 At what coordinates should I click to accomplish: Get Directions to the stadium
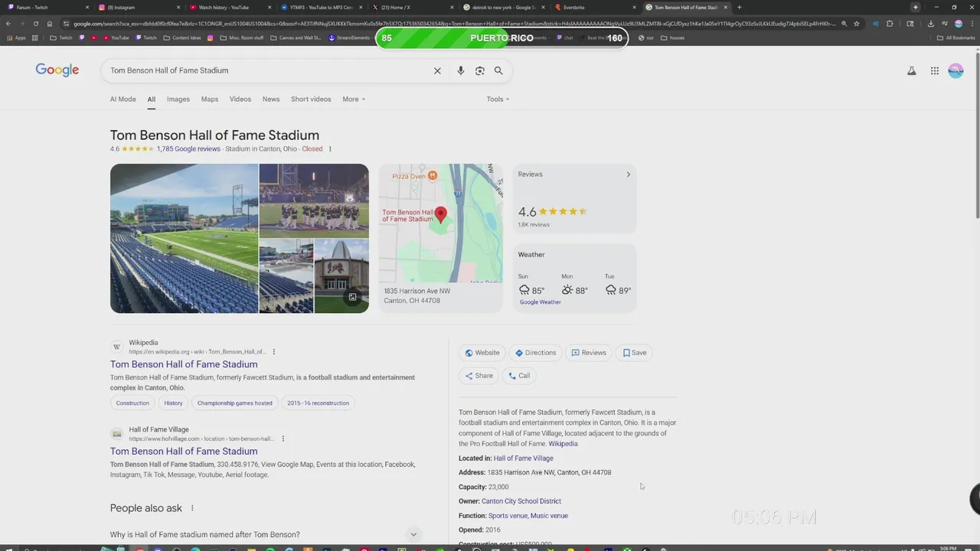point(536,353)
